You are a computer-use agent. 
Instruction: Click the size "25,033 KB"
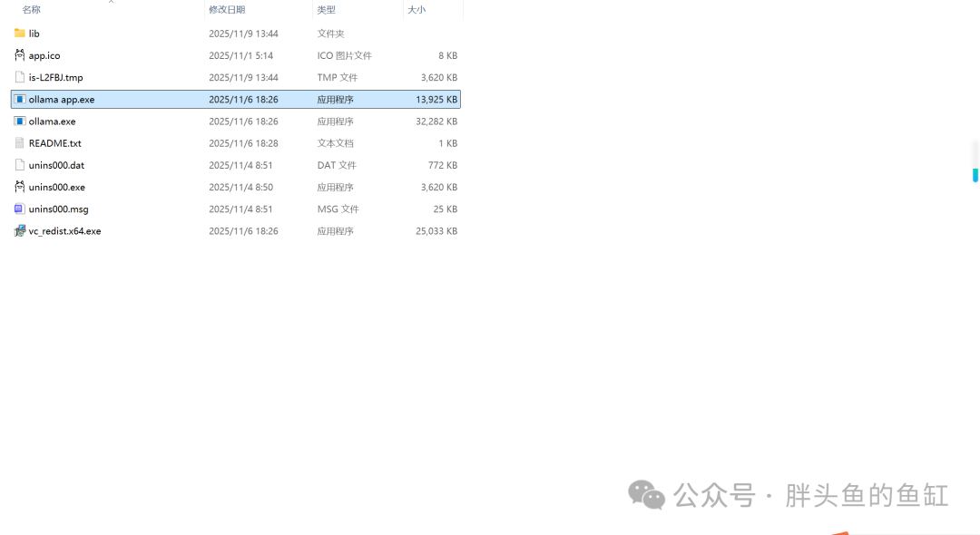[x=436, y=231]
